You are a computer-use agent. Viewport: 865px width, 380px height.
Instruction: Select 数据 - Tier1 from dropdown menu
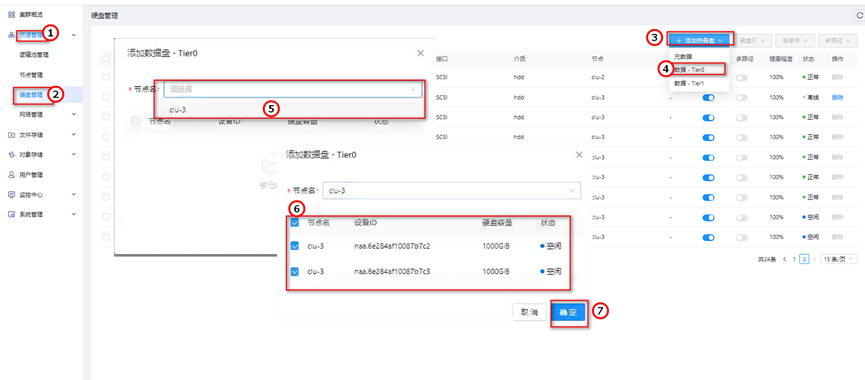(x=690, y=83)
